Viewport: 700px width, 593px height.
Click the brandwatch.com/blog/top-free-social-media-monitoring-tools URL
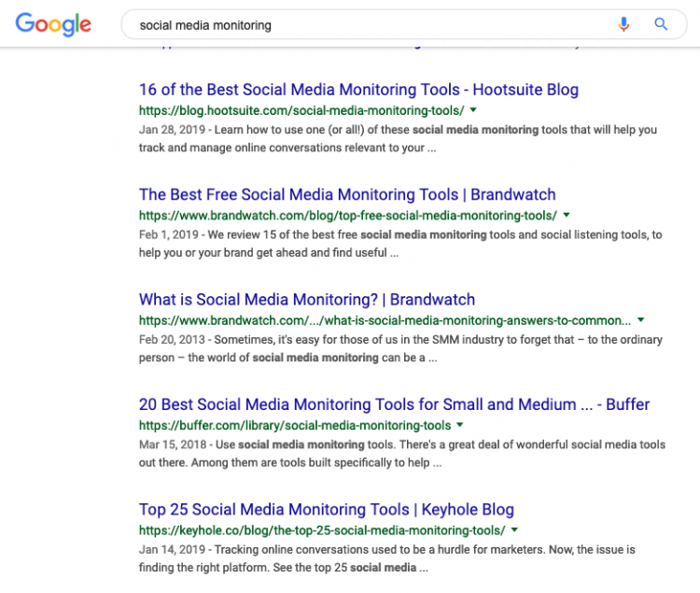(x=347, y=216)
